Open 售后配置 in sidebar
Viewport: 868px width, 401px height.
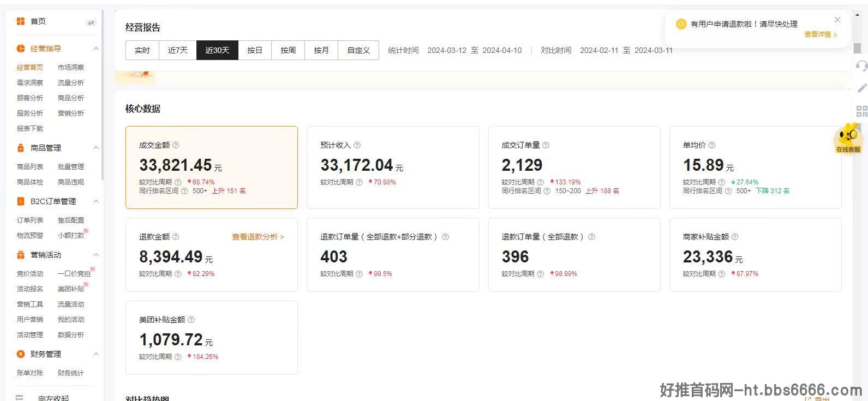[x=71, y=220]
